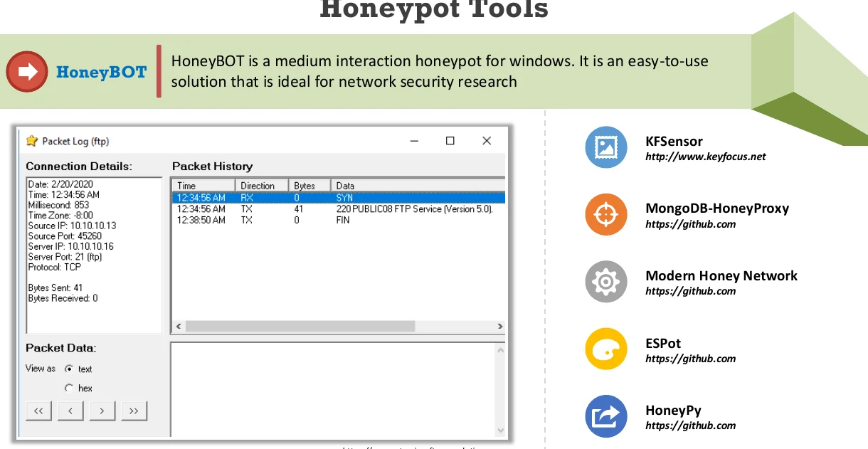This screenshot has width=868, height=449.
Task: Close the Packet Log (ftp) window
Action: pyautogui.click(x=487, y=141)
